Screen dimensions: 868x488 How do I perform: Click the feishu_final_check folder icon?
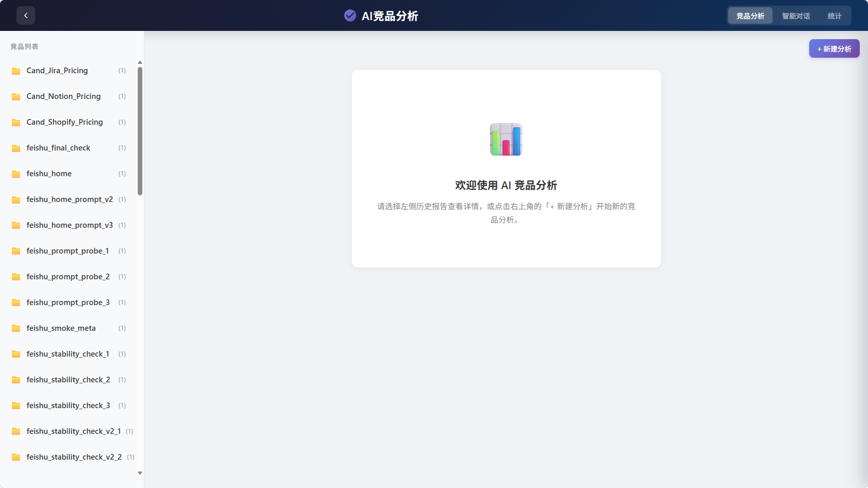click(x=16, y=148)
